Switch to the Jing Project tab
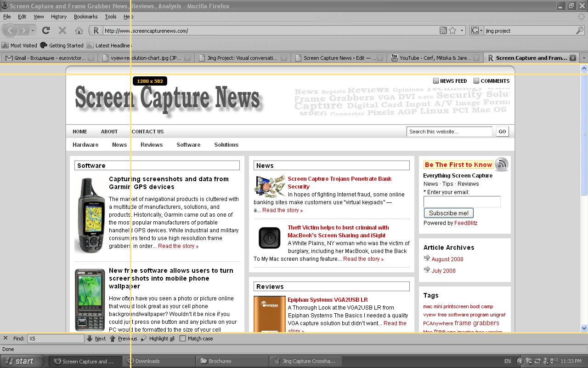 tap(242, 58)
